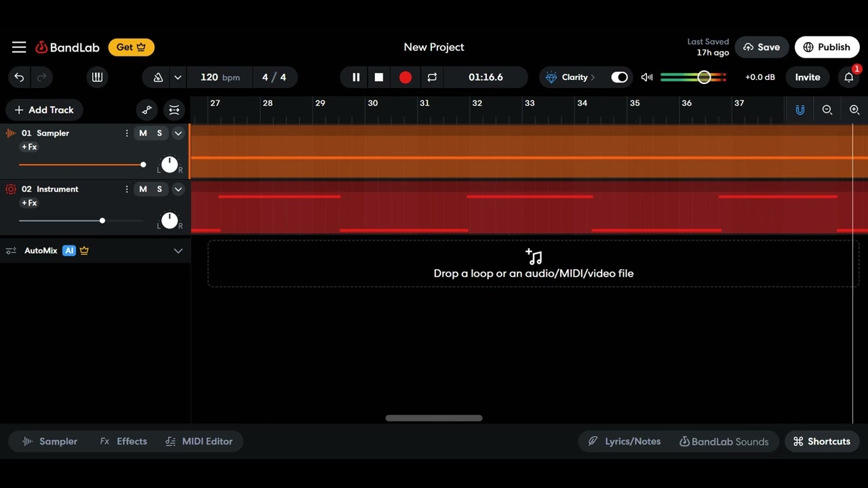Stop playback
Image resolution: width=868 pixels, height=488 pixels.
pyautogui.click(x=379, y=77)
